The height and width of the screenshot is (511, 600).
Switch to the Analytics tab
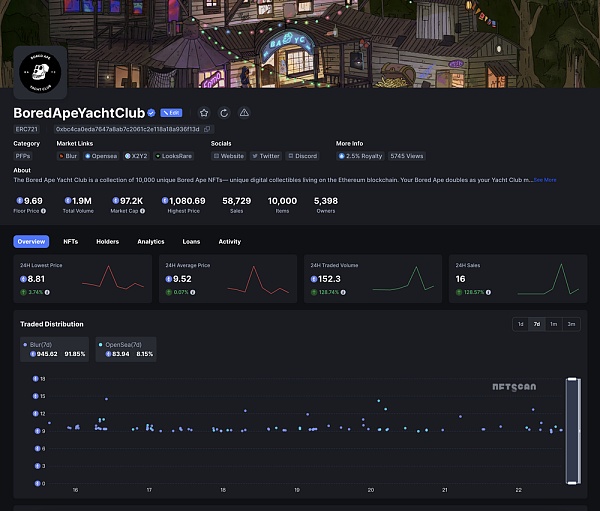click(150, 242)
